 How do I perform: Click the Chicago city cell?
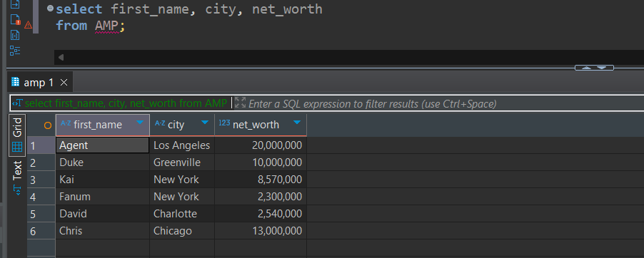(x=182, y=231)
